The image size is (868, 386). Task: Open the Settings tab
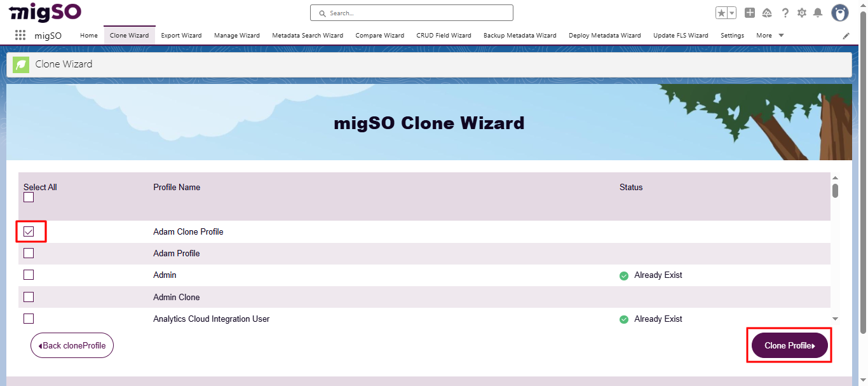pyautogui.click(x=732, y=36)
